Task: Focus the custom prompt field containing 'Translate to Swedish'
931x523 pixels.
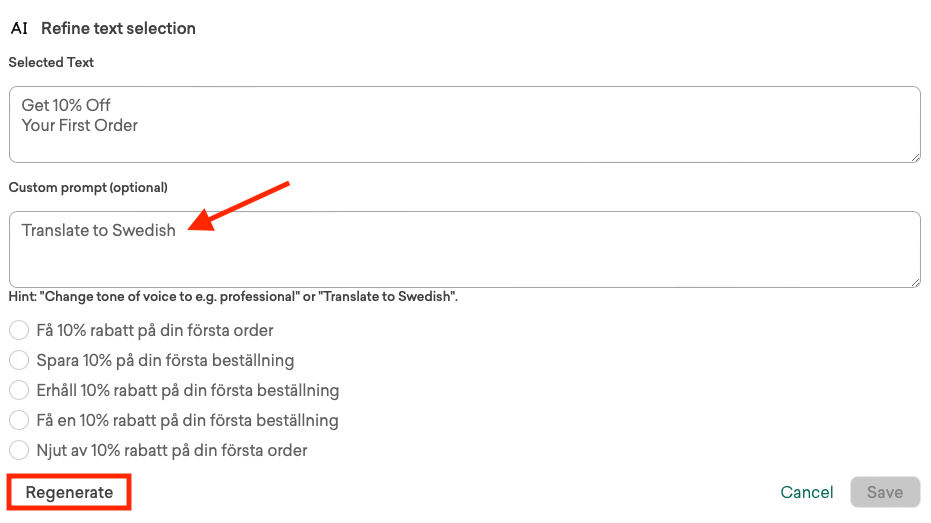Action: (x=464, y=250)
